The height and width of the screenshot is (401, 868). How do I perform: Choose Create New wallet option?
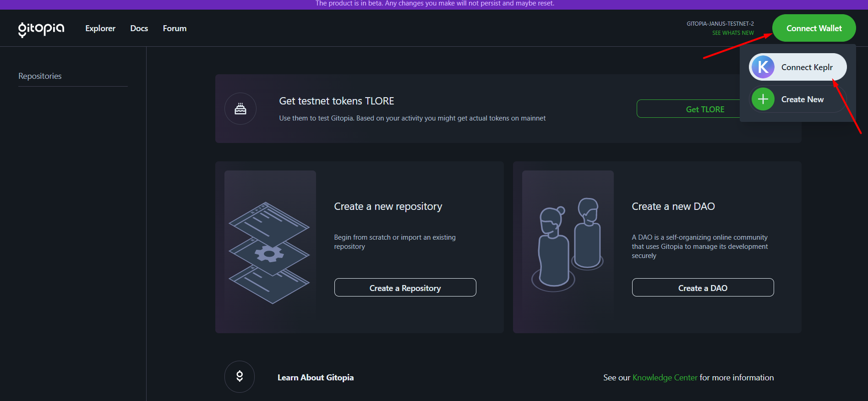798,99
